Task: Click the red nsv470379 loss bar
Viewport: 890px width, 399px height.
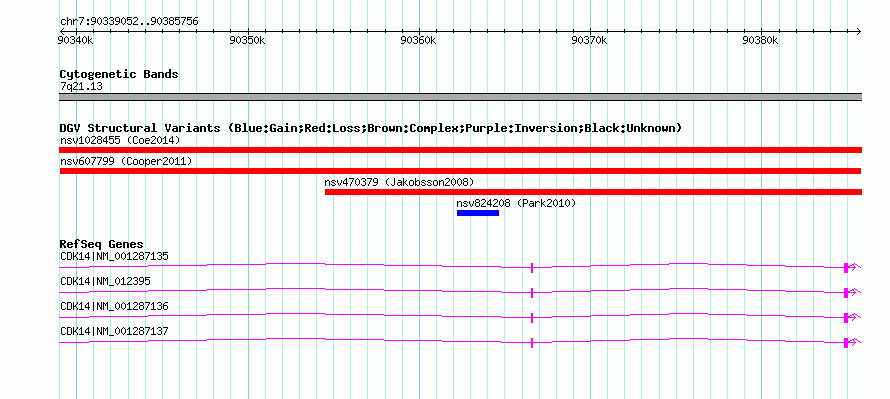Action: pyautogui.click(x=593, y=192)
